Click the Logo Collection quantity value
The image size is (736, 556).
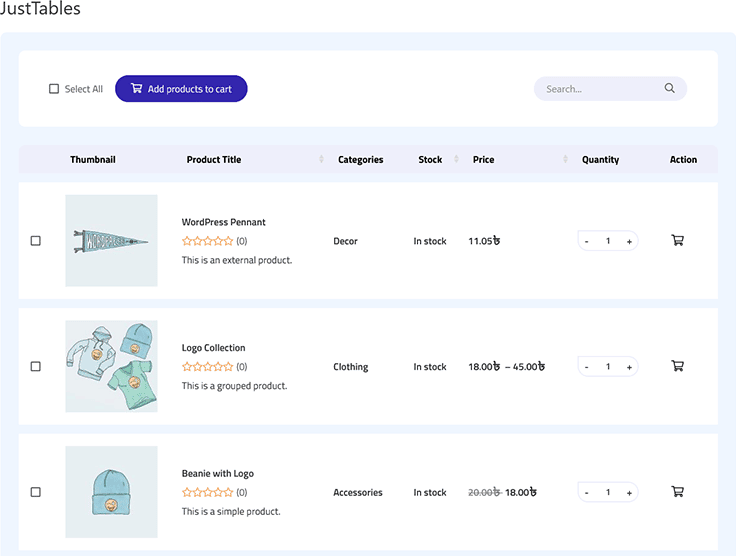[x=608, y=367]
